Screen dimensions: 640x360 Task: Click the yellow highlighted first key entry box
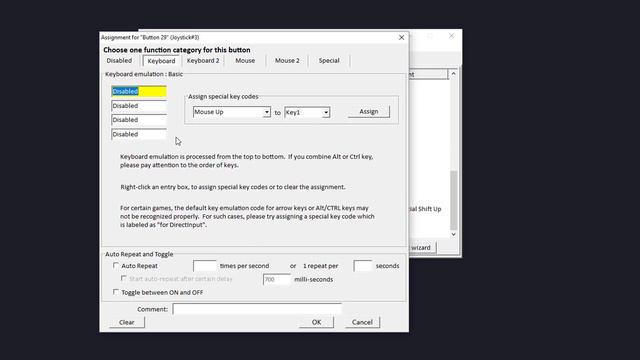(139, 91)
